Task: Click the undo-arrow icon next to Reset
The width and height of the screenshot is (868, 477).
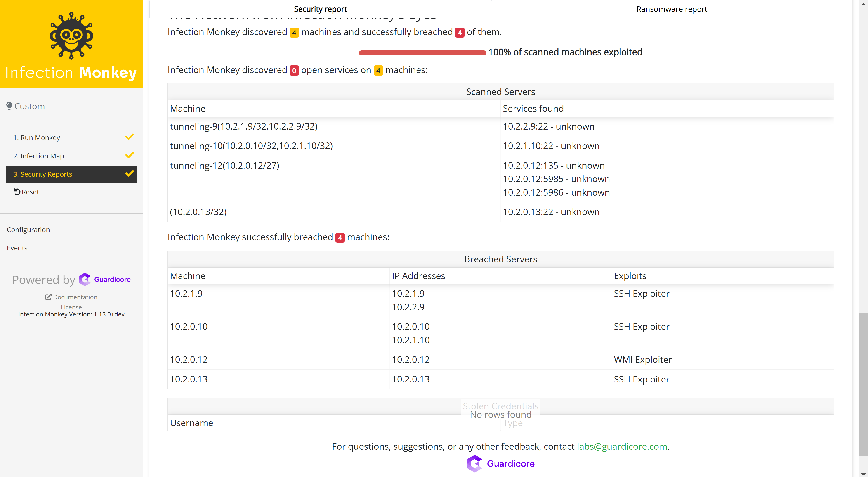Action: [x=18, y=192]
